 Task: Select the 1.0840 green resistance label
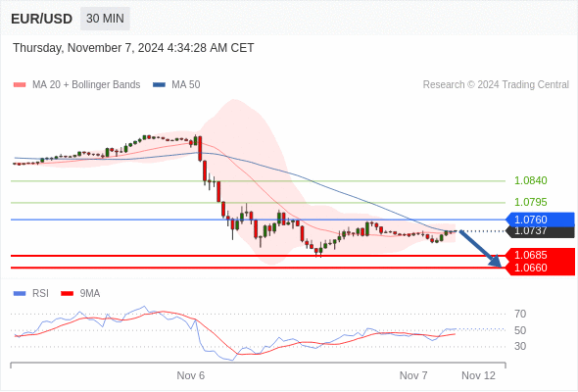(530, 180)
